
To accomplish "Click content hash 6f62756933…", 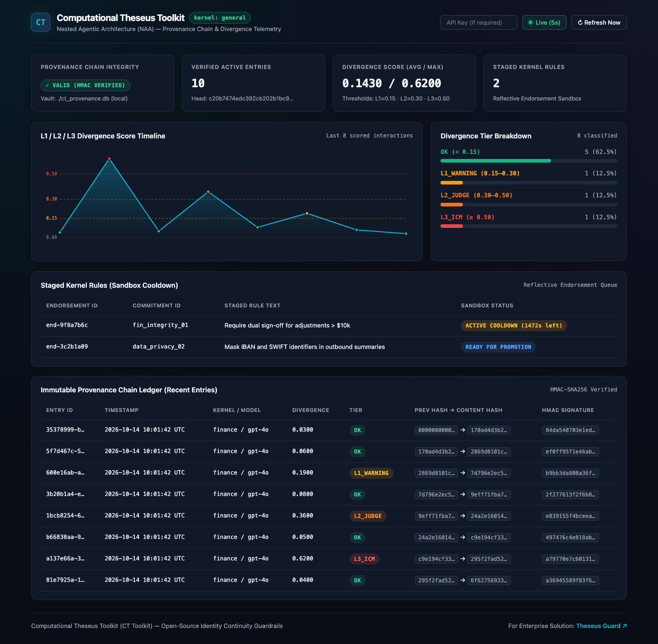I will (489, 581).
